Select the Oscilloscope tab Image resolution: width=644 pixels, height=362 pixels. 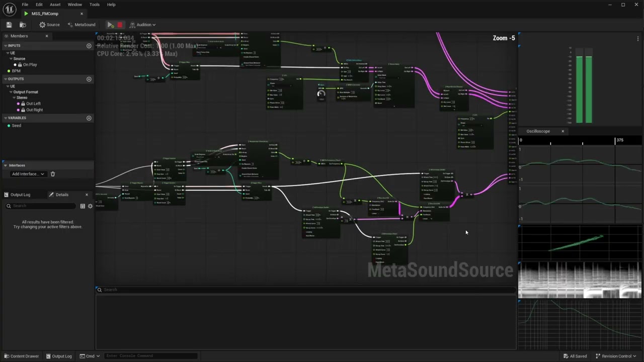point(538,131)
